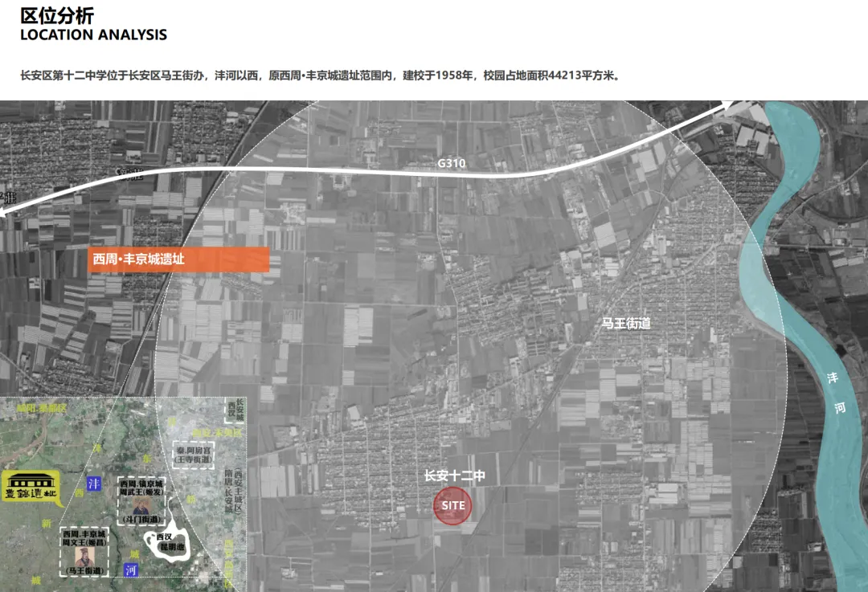The image size is (868, 592).
Task: Click the 西周.丰京城 label in inset map
Action: click(x=84, y=534)
